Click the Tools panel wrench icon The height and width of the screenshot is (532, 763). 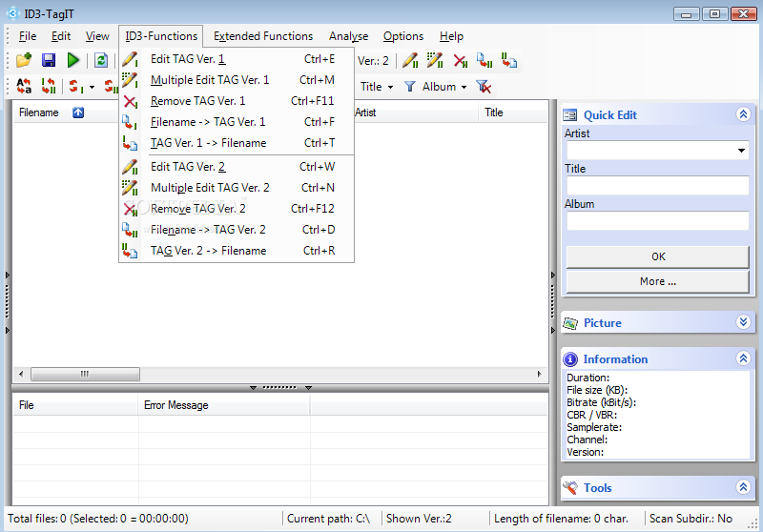tap(569, 487)
